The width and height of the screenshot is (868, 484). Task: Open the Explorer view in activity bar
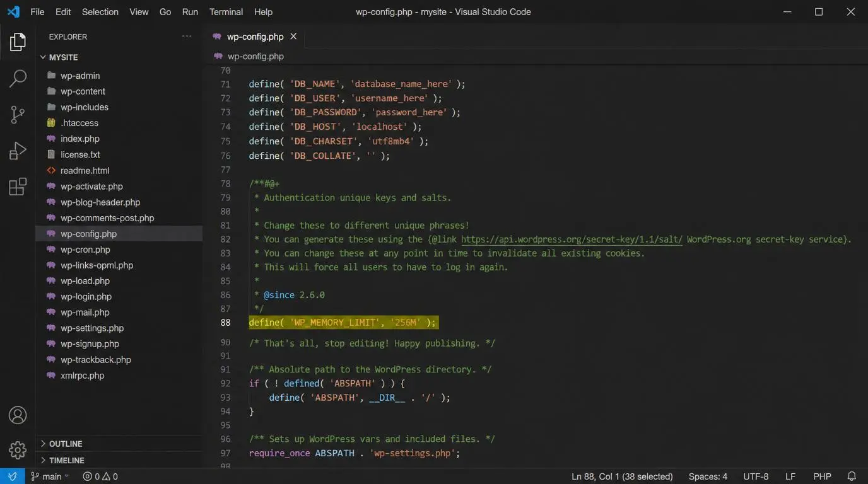point(18,42)
